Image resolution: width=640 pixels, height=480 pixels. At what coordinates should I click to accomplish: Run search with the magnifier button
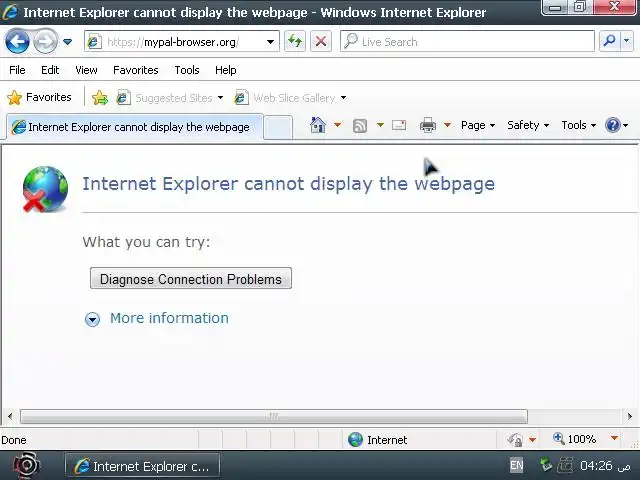coord(609,41)
